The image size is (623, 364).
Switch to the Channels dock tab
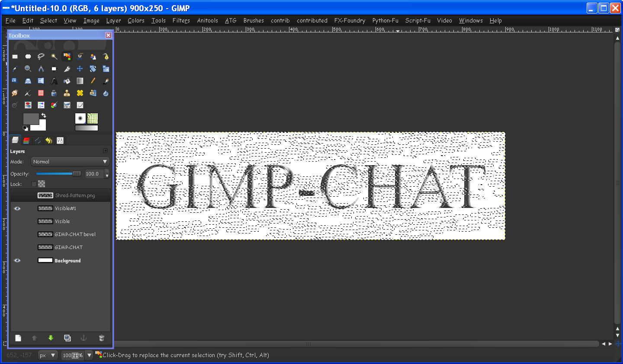point(26,140)
